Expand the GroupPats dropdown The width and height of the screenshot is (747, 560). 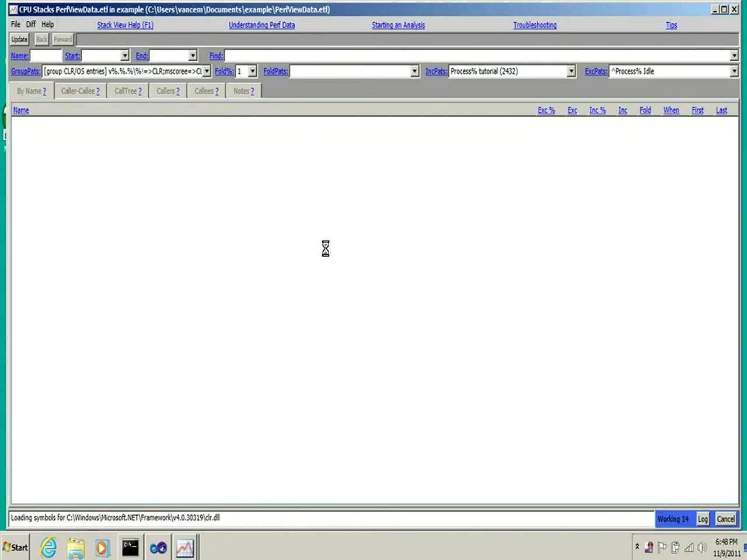click(207, 71)
